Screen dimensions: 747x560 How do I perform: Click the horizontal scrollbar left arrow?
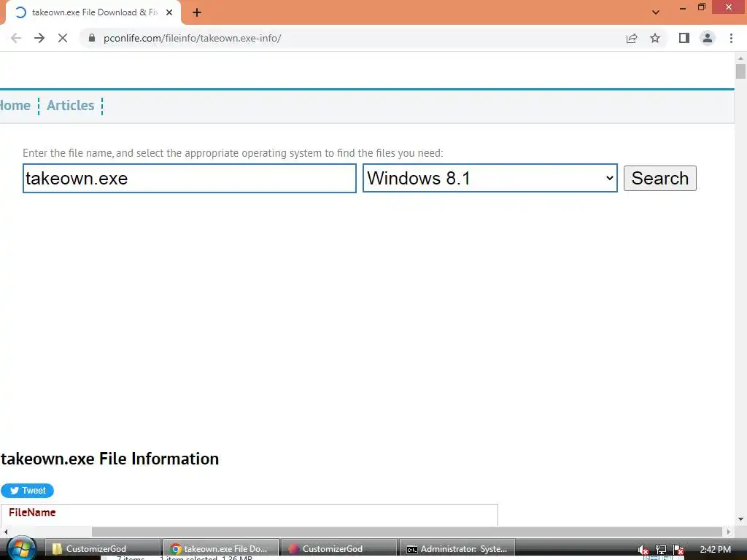(5, 532)
